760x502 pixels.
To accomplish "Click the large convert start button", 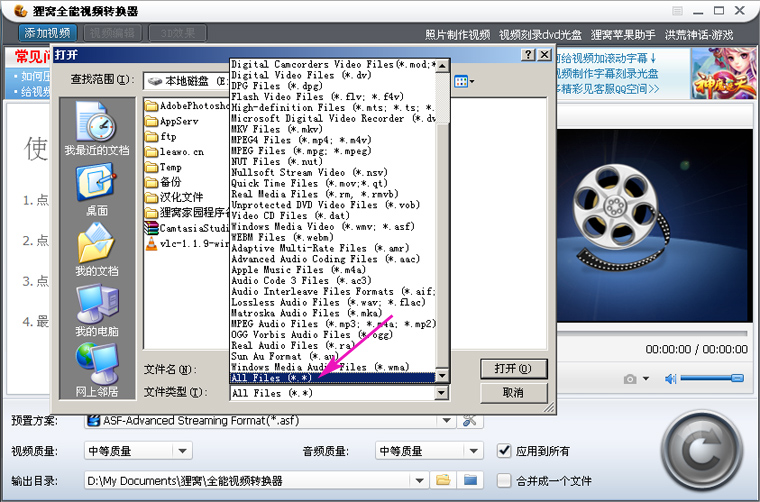I will (701, 452).
